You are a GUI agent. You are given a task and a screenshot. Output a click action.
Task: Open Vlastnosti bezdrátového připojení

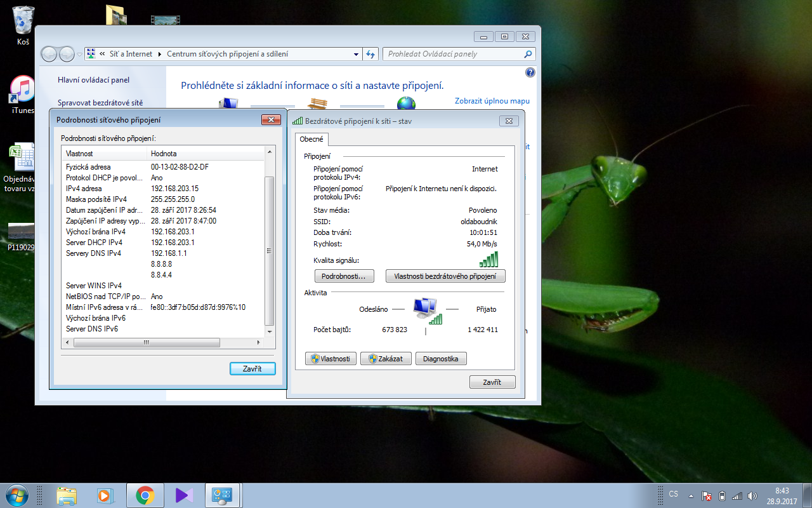pos(445,276)
